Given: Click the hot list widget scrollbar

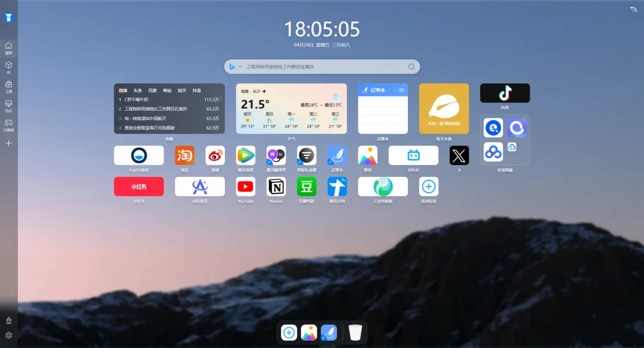Looking at the screenshot, I should pyautogui.click(x=221, y=99).
